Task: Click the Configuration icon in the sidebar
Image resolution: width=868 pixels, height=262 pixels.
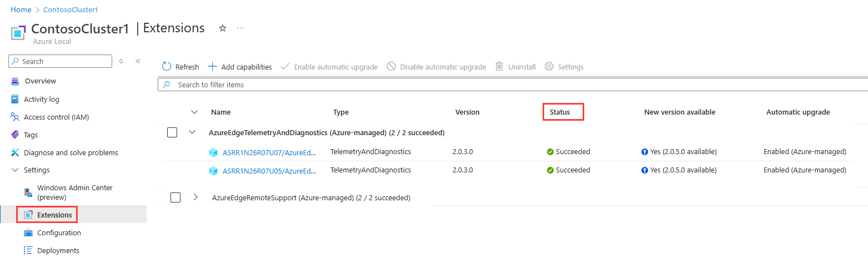Action: click(x=28, y=233)
